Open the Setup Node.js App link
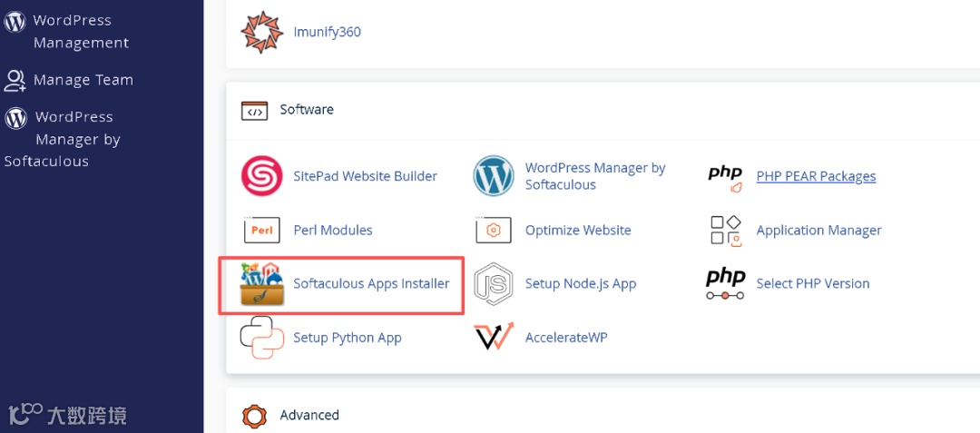The width and height of the screenshot is (980, 433). (x=581, y=284)
